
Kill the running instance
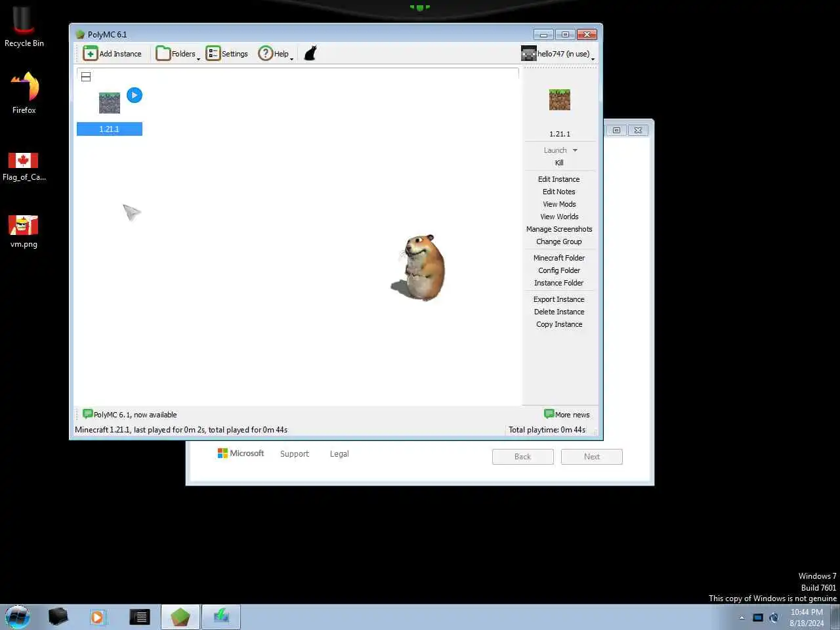pyautogui.click(x=559, y=163)
